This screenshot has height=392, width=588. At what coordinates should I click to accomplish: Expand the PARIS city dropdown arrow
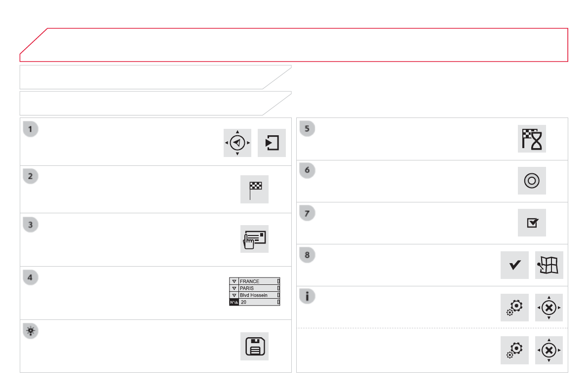tap(234, 288)
